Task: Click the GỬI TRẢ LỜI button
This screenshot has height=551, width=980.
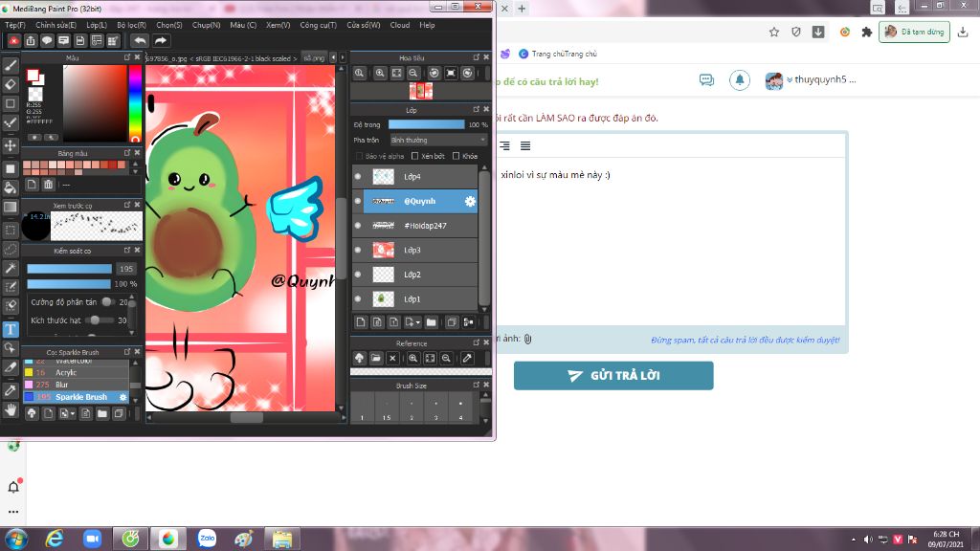Action: click(613, 375)
